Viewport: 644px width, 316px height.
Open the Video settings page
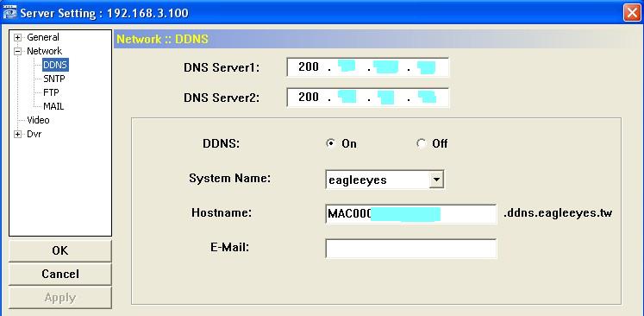coord(38,120)
